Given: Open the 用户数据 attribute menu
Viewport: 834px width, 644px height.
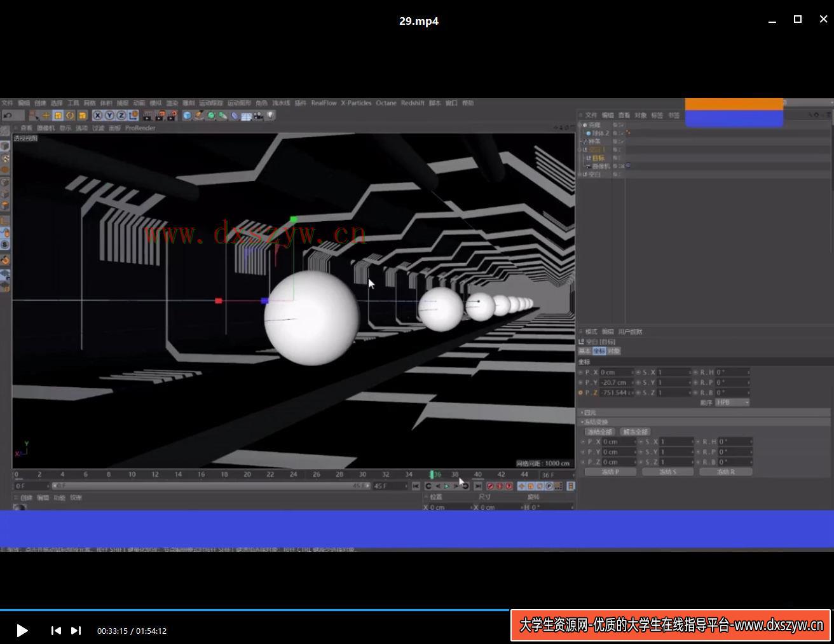Looking at the screenshot, I should coord(630,332).
